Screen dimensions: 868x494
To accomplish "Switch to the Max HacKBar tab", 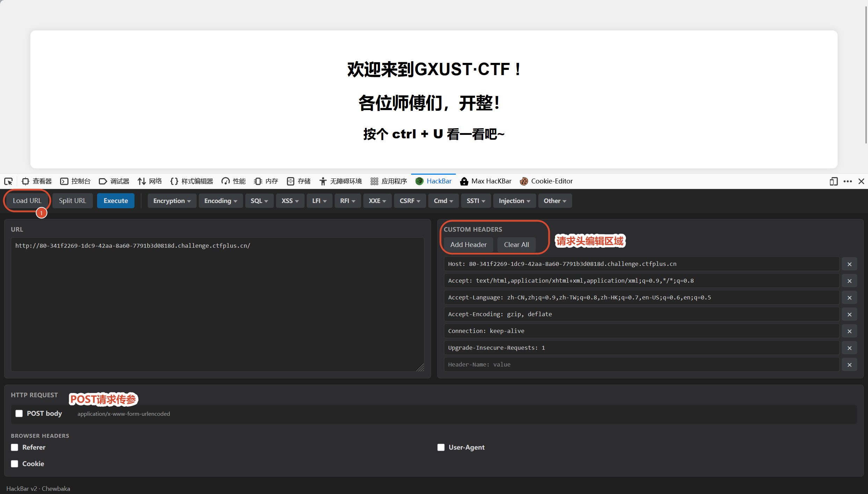I will point(486,181).
